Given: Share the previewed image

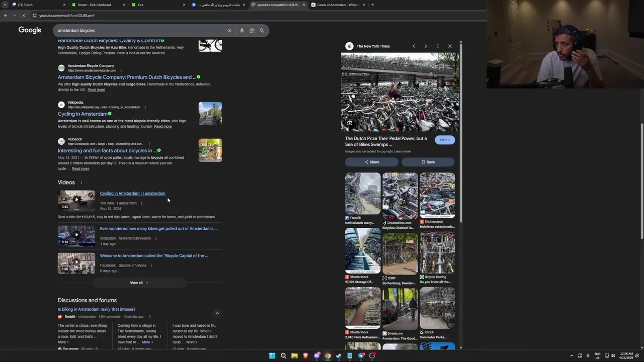Looking at the screenshot, I should pyautogui.click(x=372, y=162).
